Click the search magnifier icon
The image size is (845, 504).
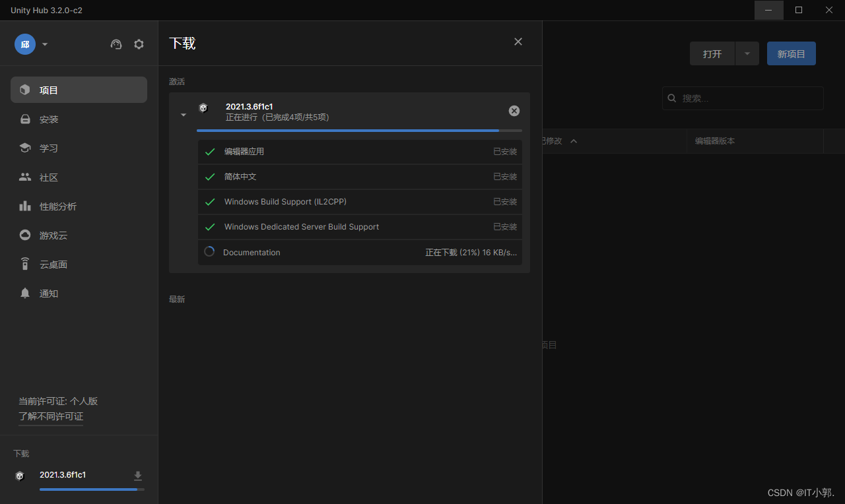coord(672,98)
